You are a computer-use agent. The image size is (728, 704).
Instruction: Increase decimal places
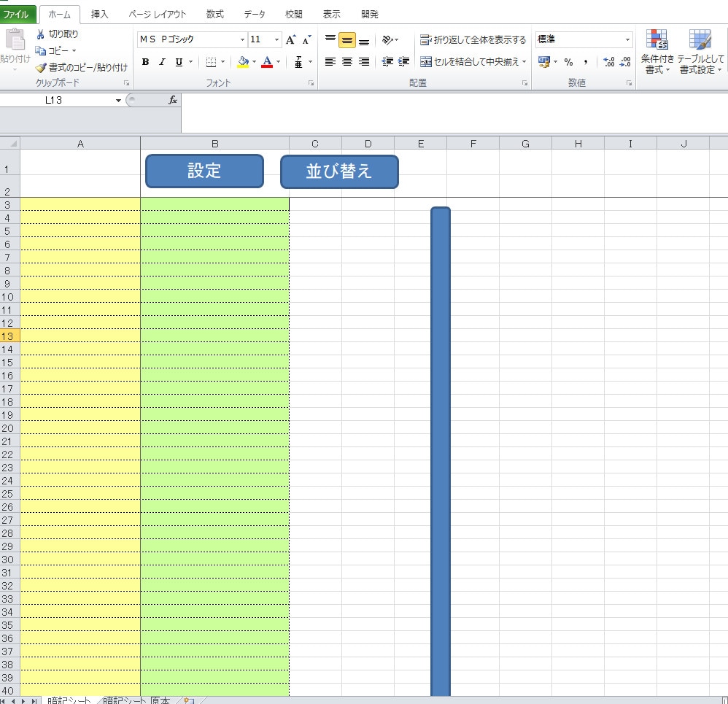pos(608,62)
